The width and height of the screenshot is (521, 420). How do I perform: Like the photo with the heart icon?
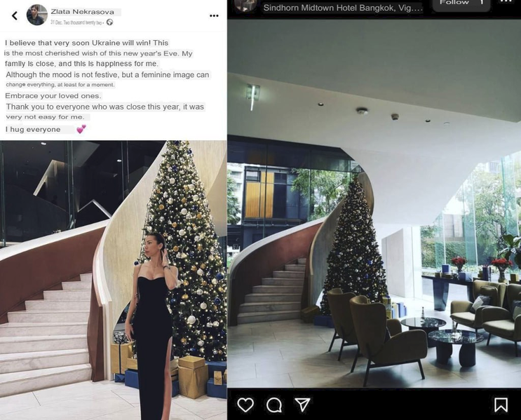(x=245, y=405)
